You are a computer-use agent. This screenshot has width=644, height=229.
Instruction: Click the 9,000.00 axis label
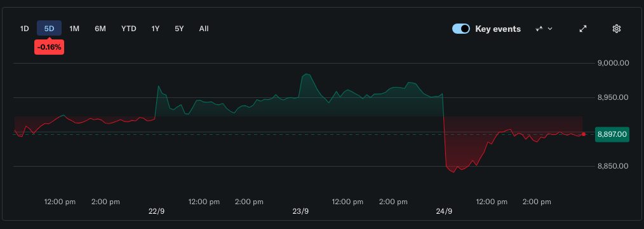coord(612,64)
